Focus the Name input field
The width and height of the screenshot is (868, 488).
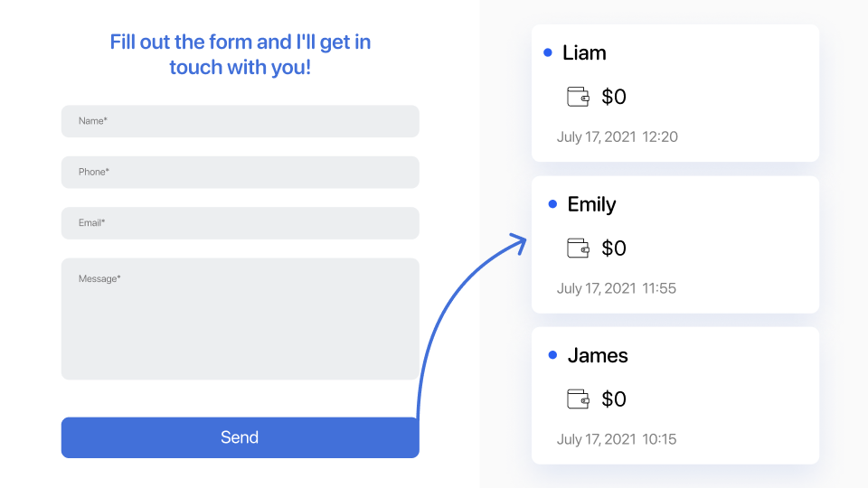(240, 121)
